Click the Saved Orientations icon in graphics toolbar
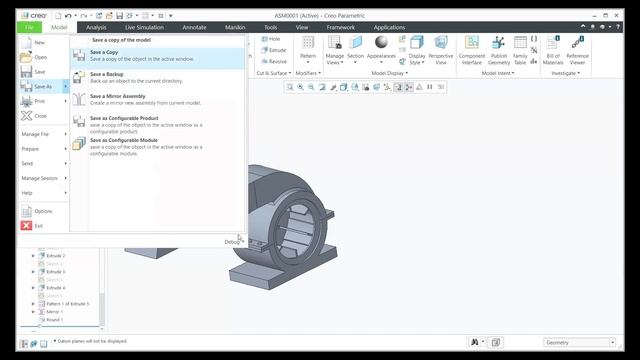The image size is (640, 360). [355, 87]
